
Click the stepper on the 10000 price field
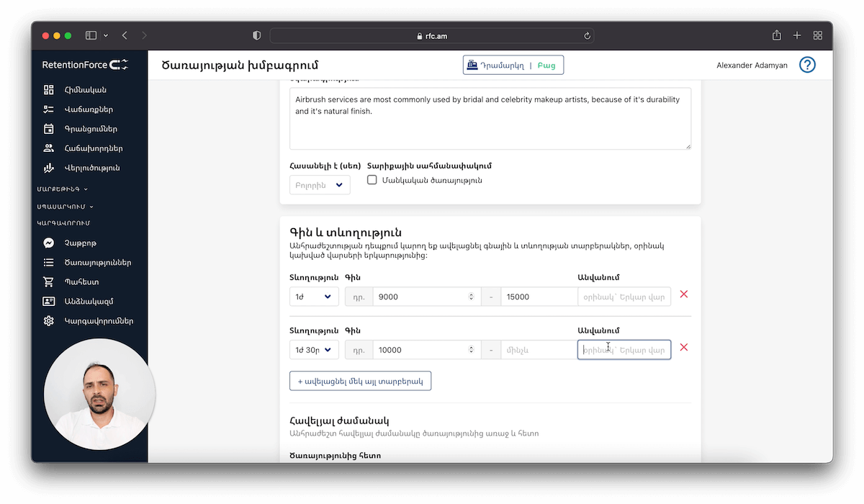tap(472, 350)
